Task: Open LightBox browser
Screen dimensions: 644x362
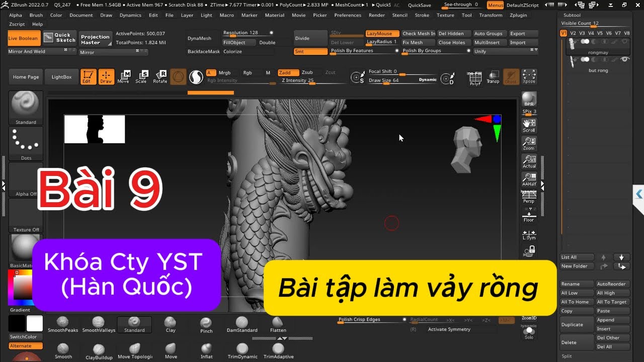Action: pyautogui.click(x=61, y=77)
